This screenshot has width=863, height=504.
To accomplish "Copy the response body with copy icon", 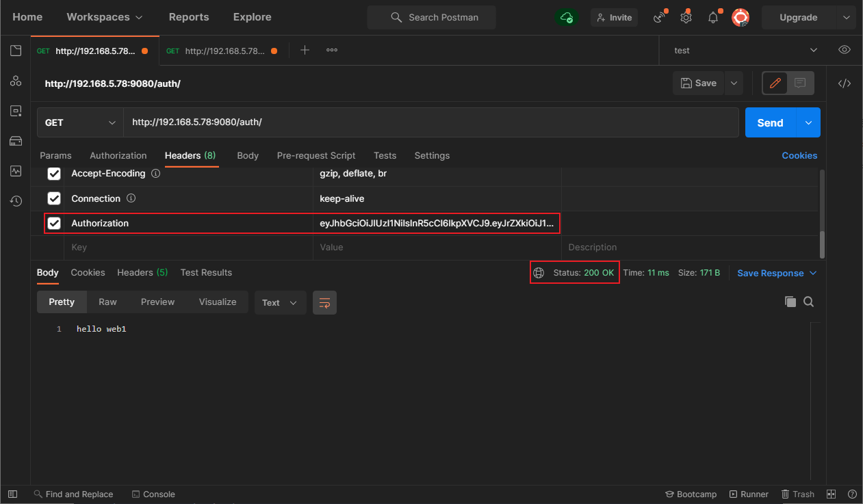I will [790, 302].
